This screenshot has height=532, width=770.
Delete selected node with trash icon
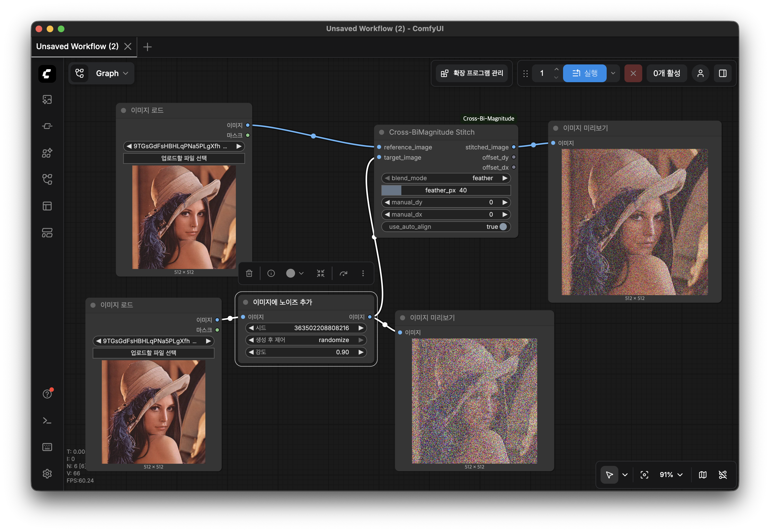(249, 273)
